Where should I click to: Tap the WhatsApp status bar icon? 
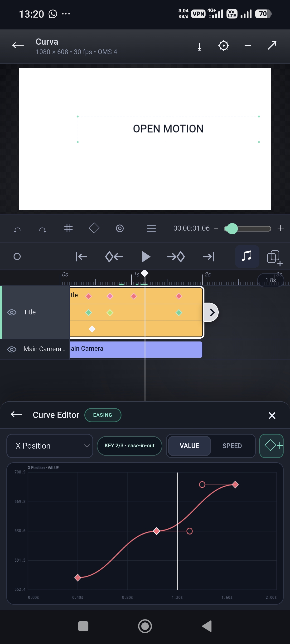point(53,14)
